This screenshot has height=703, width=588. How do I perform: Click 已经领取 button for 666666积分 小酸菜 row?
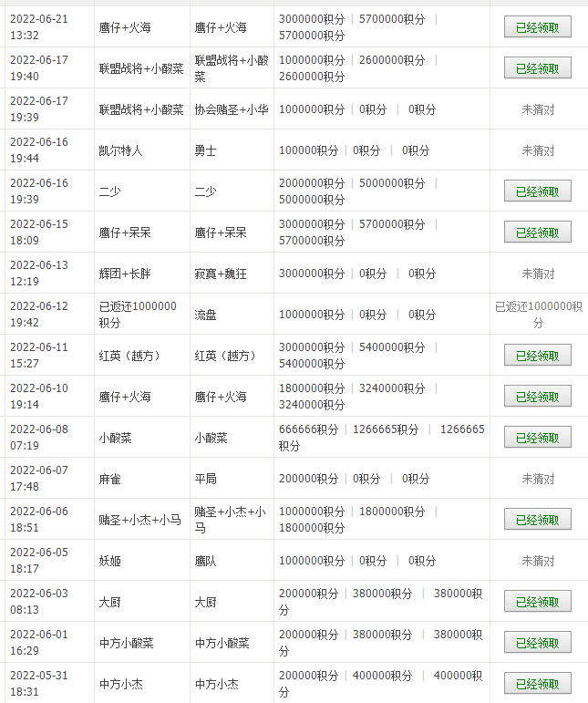537,438
